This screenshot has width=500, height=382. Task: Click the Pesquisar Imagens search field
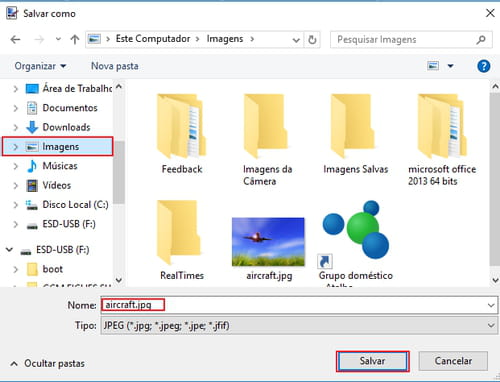pyautogui.click(x=411, y=40)
